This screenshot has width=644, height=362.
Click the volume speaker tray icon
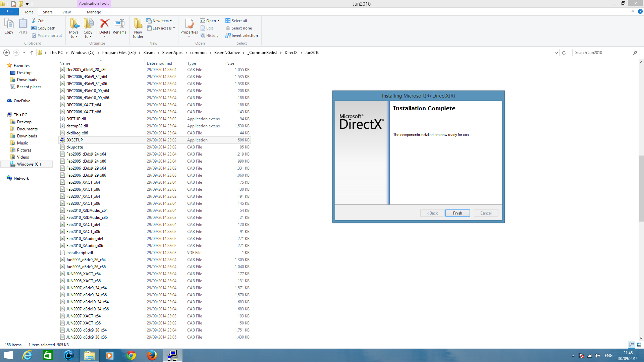[x=597, y=356]
